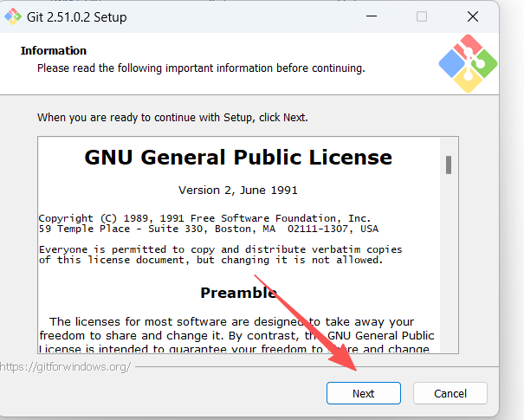Click the 'Git 2.51.0.2 Setup' title text
524x420 pixels.
tap(77, 17)
